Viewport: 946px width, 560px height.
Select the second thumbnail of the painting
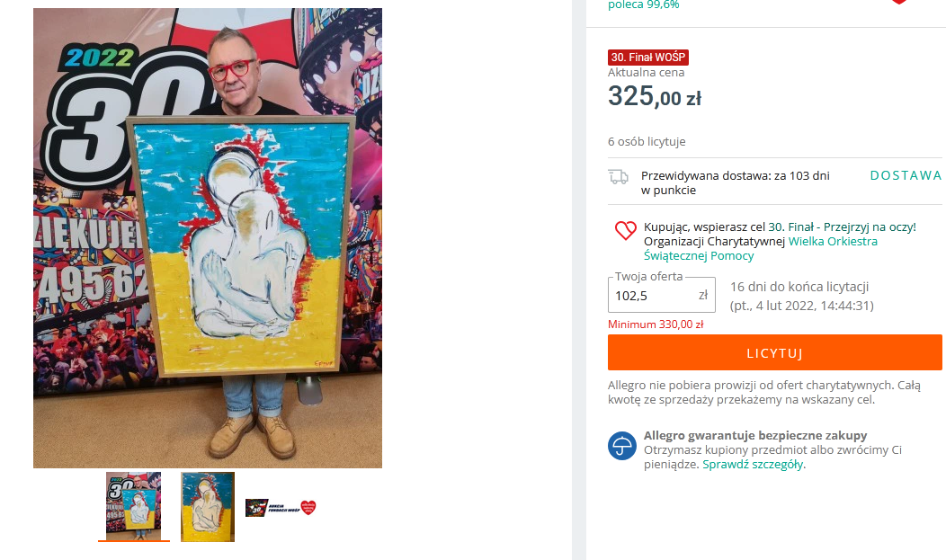pyautogui.click(x=208, y=507)
